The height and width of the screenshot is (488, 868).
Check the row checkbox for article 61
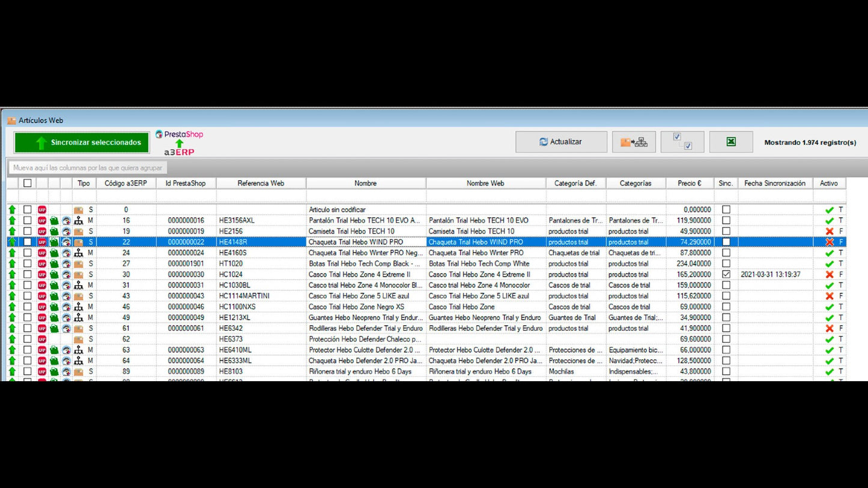pyautogui.click(x=27, y=329)
